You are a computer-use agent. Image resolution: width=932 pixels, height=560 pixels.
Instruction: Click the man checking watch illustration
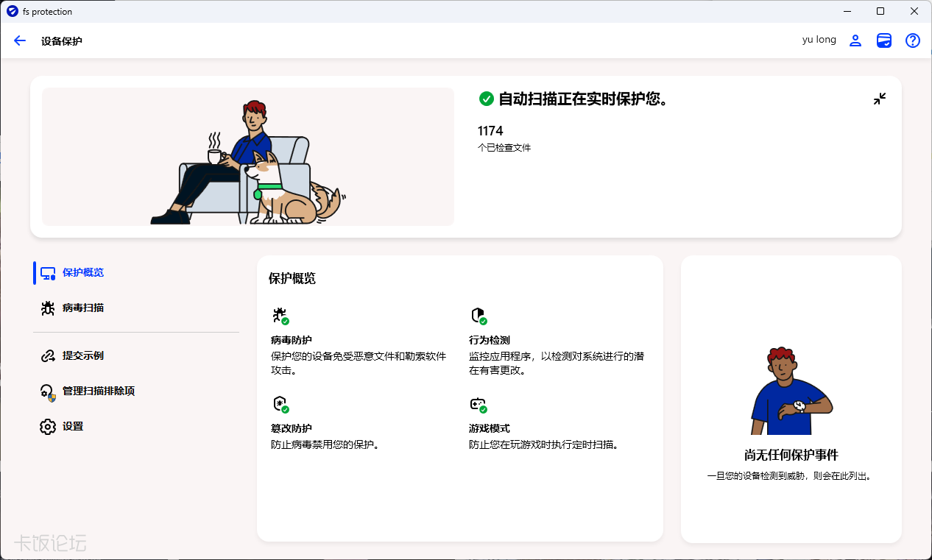click(x=791, y=391)
